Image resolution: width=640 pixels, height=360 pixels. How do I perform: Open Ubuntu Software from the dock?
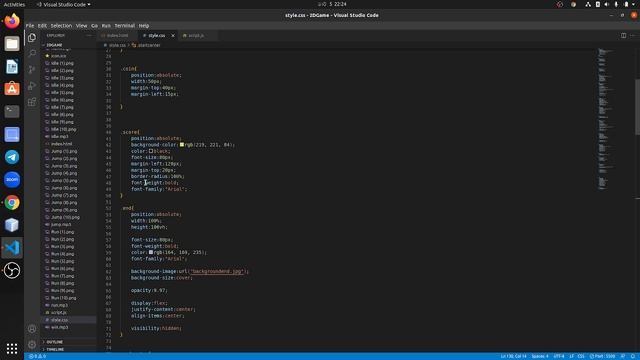12,89
